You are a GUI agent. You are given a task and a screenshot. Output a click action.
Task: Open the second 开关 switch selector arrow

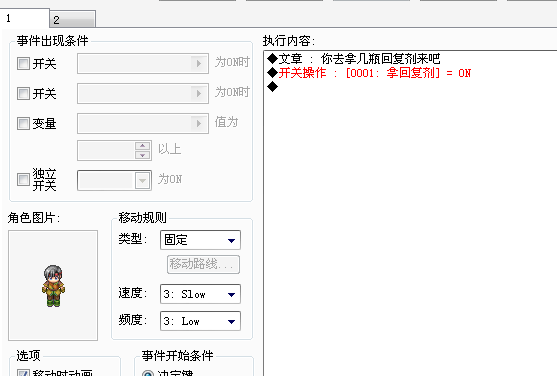click(x=199, y=93)
